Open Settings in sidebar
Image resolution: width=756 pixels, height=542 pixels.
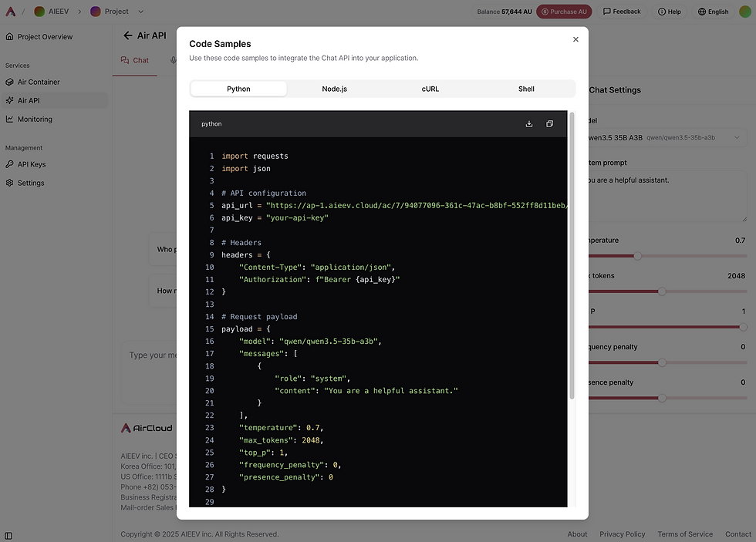pyautogui.click(x=54, y=183)
